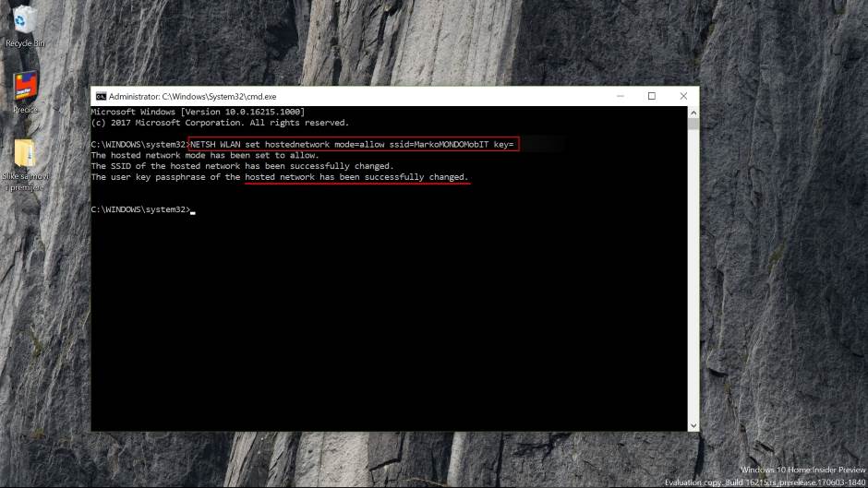Click the scrollbar up arrow in cmd
This screenshot has height=488, width=868.
click(x=693, y=112)
